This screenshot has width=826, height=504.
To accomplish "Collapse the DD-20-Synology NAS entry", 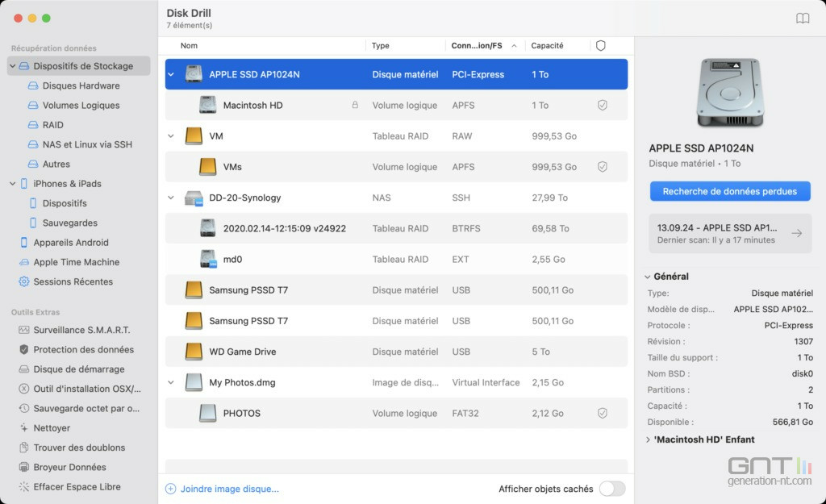I will 171,198.
